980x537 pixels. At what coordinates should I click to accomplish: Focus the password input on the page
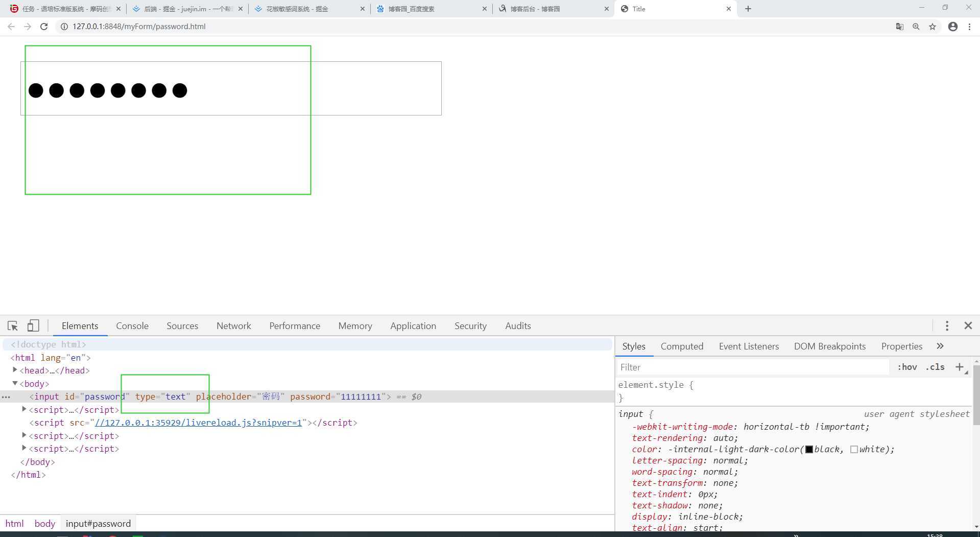[x=231, y=88]
